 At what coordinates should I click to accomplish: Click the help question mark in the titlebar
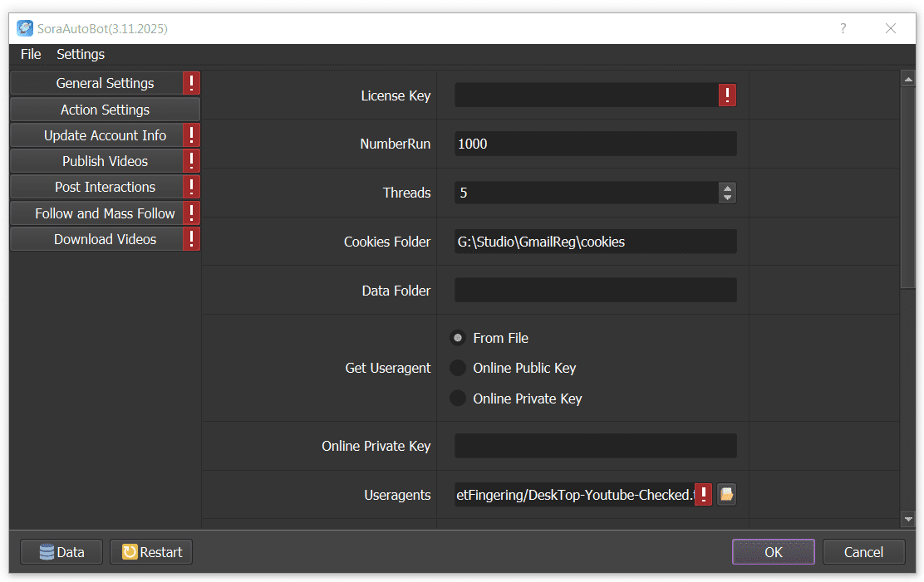tap(843, 28)
